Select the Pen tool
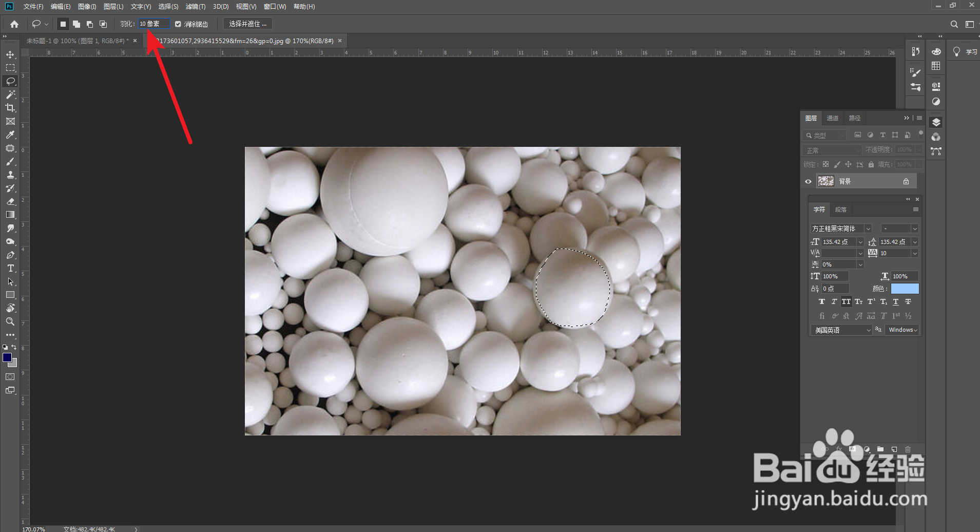980x532 pixels. point(10,255)
